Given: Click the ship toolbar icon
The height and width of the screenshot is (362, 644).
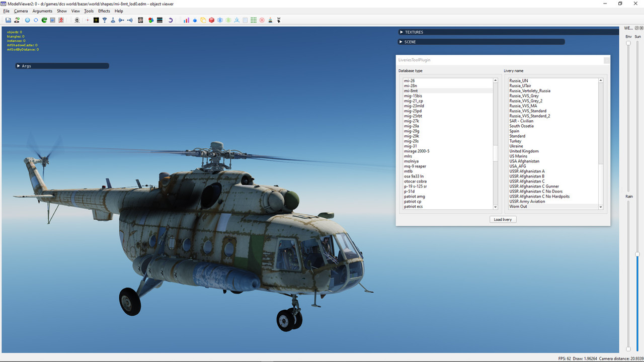Looking at the screenshot, I should pyautogui.click(x=270, y=20).
